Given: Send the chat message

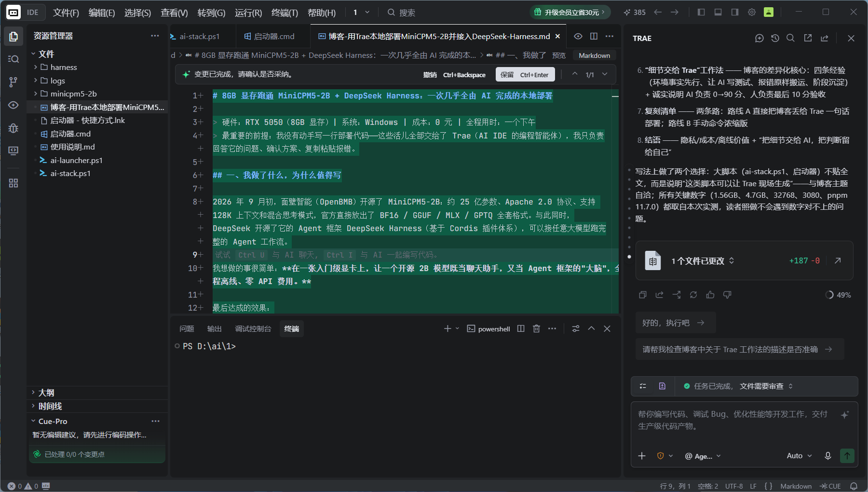Looking at the screenshot, I should coord(847,456).
